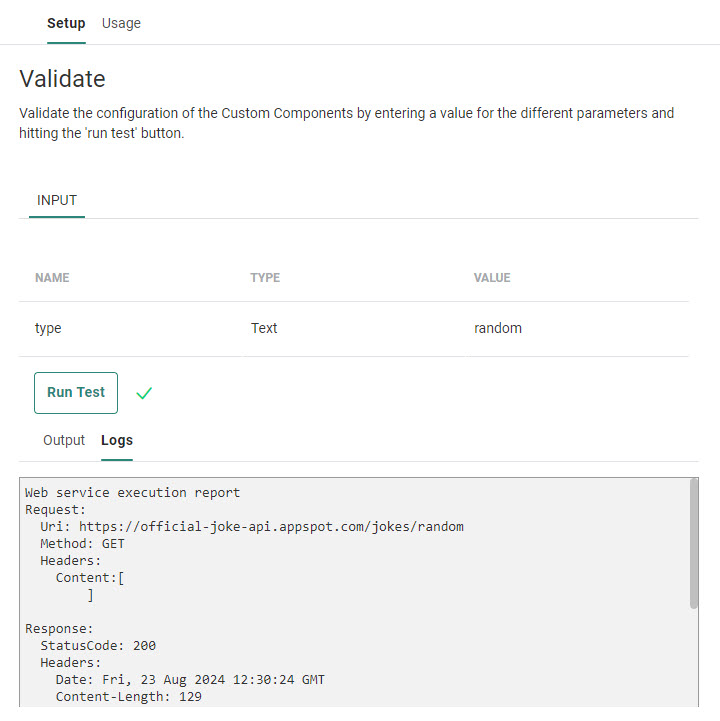Click the TYPE column header
Viewport: 720px width, 721px height.
pos(265,278)
